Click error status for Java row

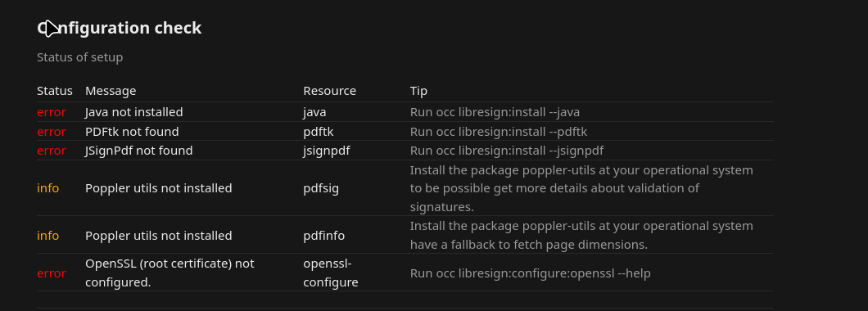click(x=52, y=112)
